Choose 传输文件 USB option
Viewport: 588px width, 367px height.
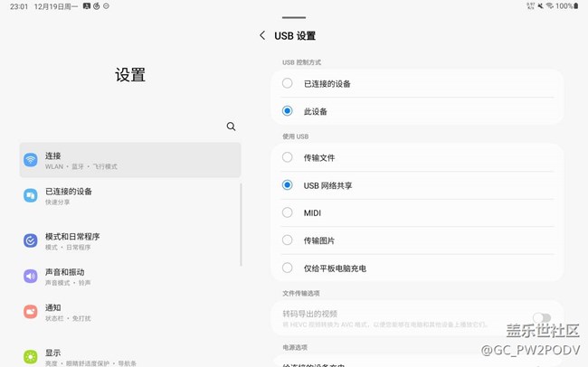coord(287,157)
